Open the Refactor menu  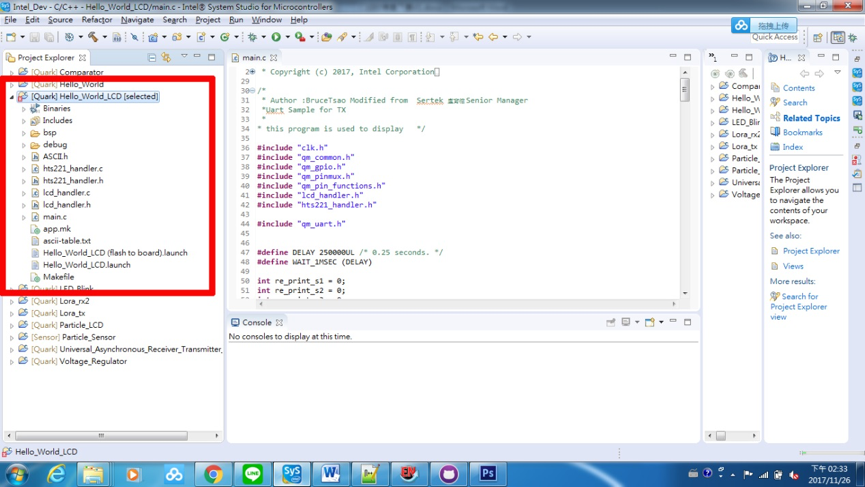[x=97, y=20]
